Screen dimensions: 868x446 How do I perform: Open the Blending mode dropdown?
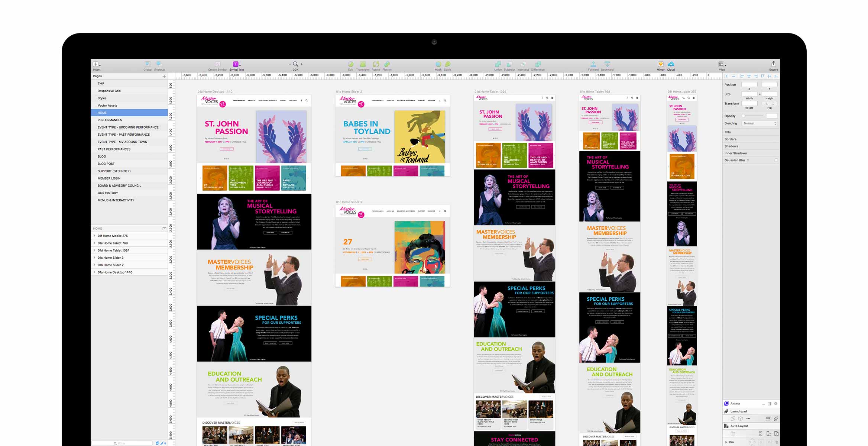point(759,123)
